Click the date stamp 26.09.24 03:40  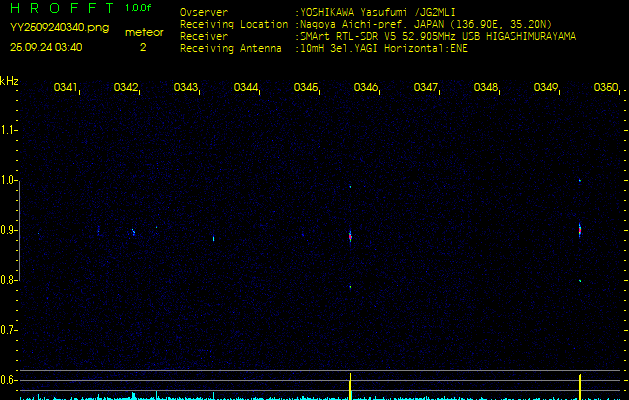pos(46,47)
